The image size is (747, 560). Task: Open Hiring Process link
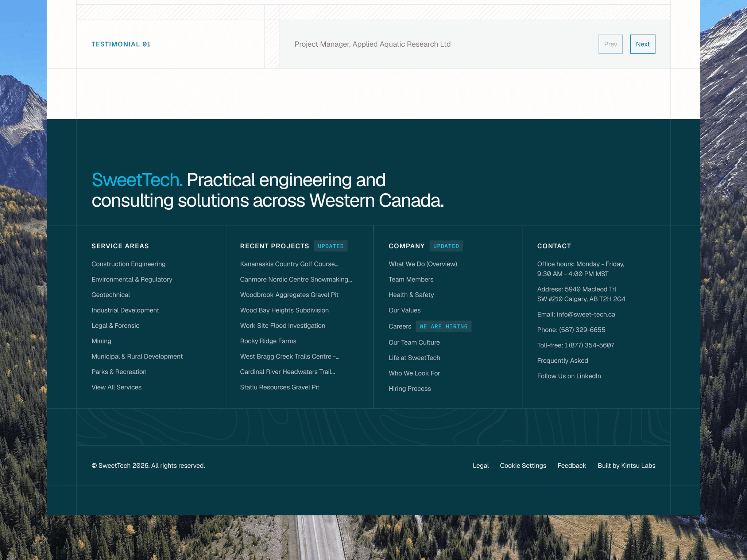point(410,389)
